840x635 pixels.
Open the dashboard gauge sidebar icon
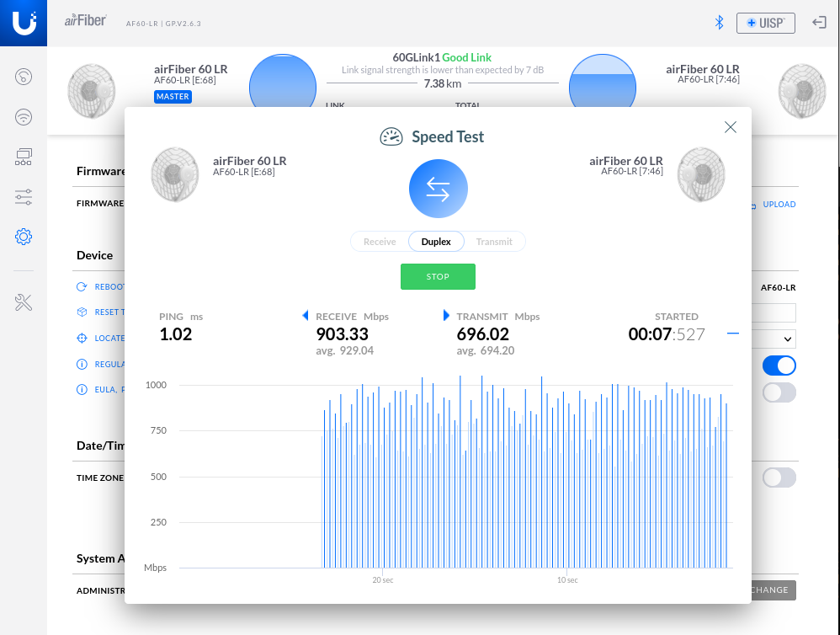coord(24,77)
